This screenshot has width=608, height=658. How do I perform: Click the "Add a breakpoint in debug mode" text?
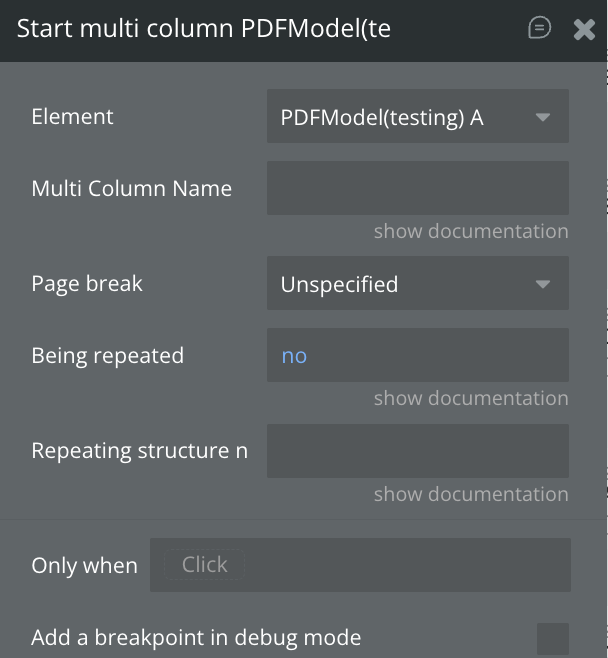196,637
